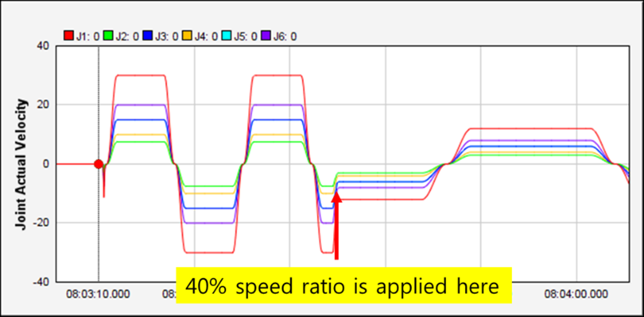
Task: Select the cyan J5 legend swatch
Action: [226, 36]
